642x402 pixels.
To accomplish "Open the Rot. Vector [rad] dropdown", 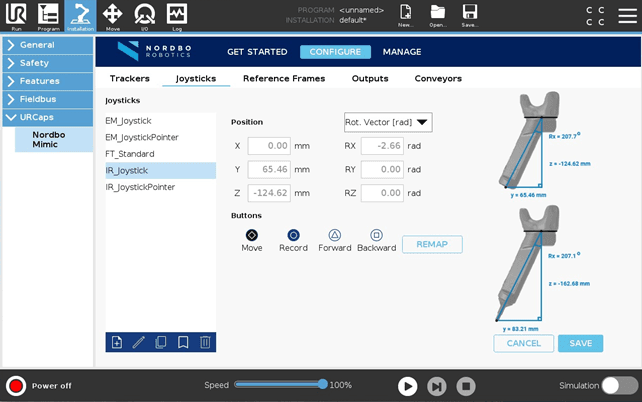I will [388, 122].
